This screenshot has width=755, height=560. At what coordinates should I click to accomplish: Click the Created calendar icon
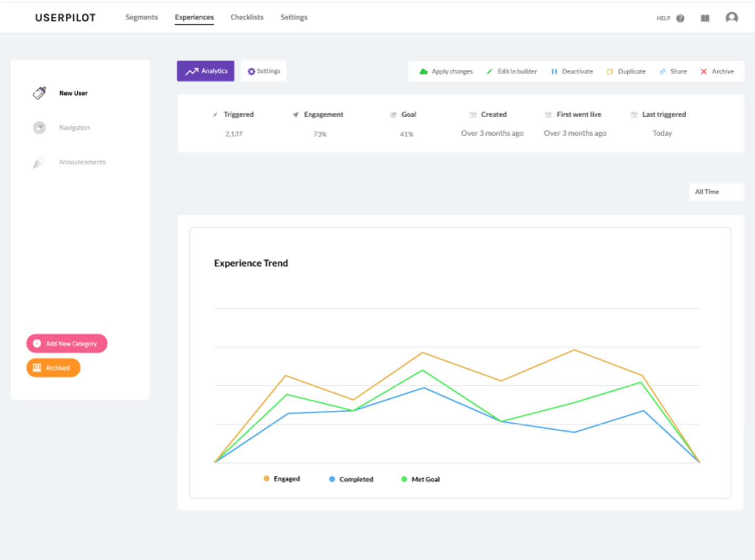point(473,115)
